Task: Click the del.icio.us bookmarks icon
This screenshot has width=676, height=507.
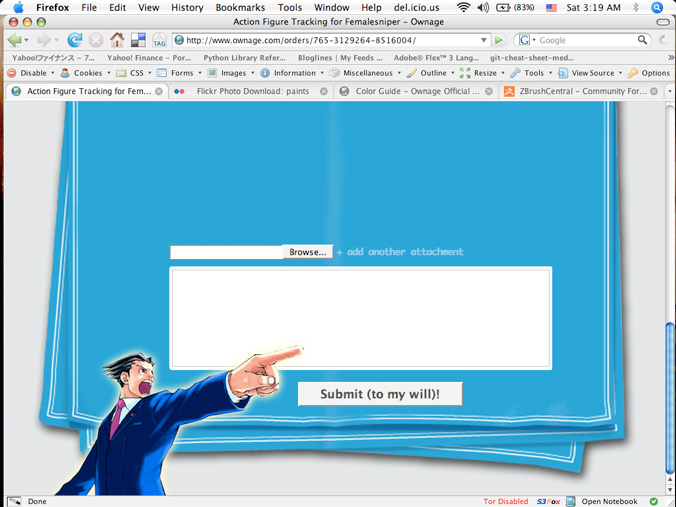Action: [138, 40]
